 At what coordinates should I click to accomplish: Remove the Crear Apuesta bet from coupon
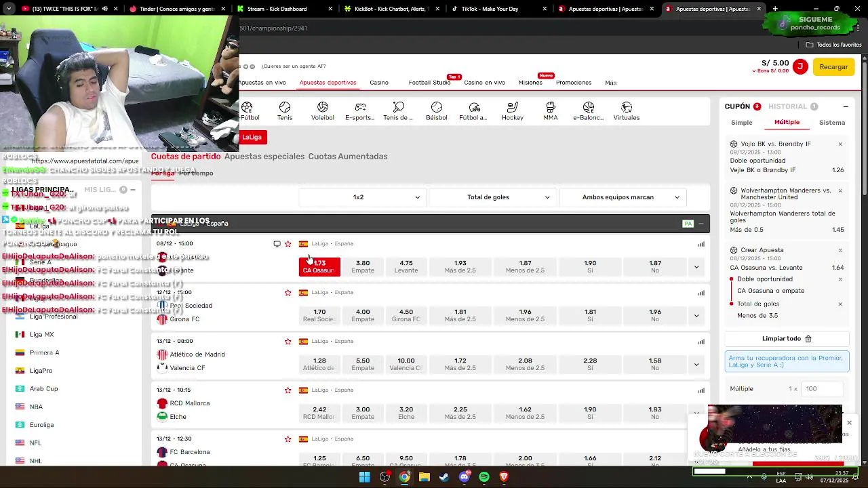click(840, 250)
